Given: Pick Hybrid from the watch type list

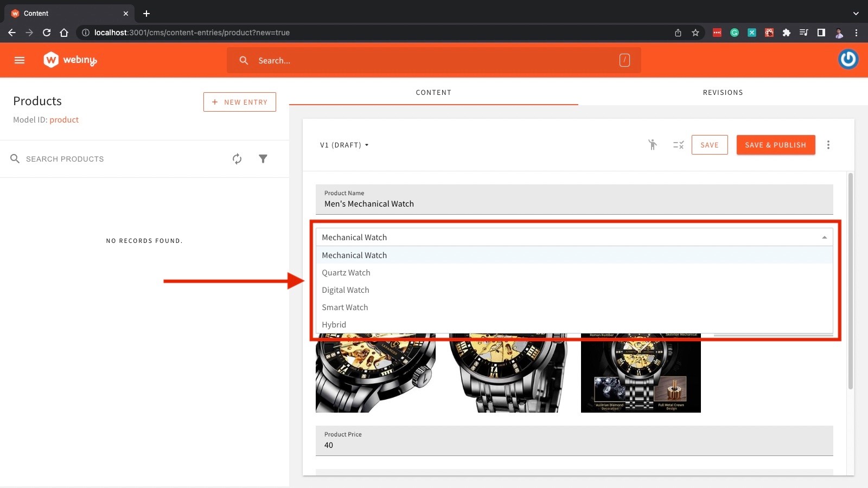Looking at the screenshot, I should pos(334,325).
